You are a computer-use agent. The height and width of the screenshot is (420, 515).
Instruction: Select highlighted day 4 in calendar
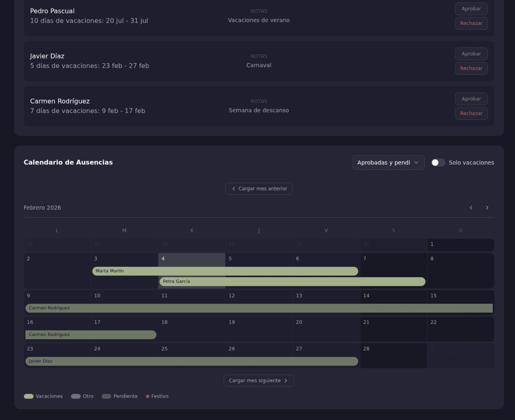point(191,259)
